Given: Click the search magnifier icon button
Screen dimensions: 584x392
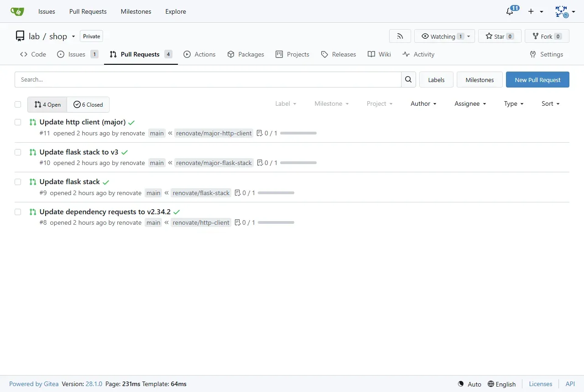Looking at the screenshot, I should 409,79.
